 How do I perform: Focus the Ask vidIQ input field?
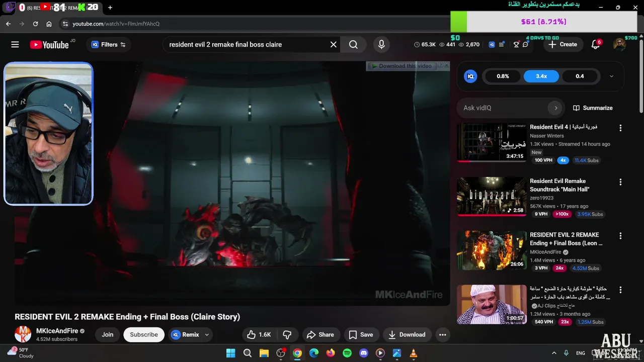[x=503, y=108]
